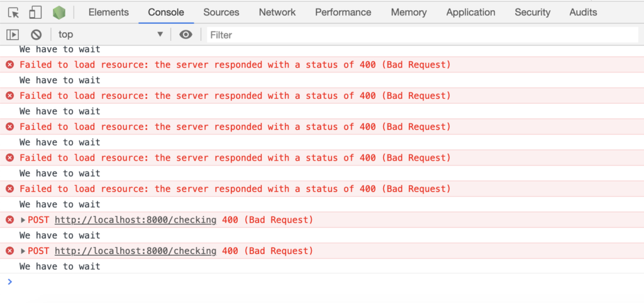Image resolution: width=644 pixels, height=303 pixels.
Task: Click the first red error icon
Action: click(x=10, y=64)
